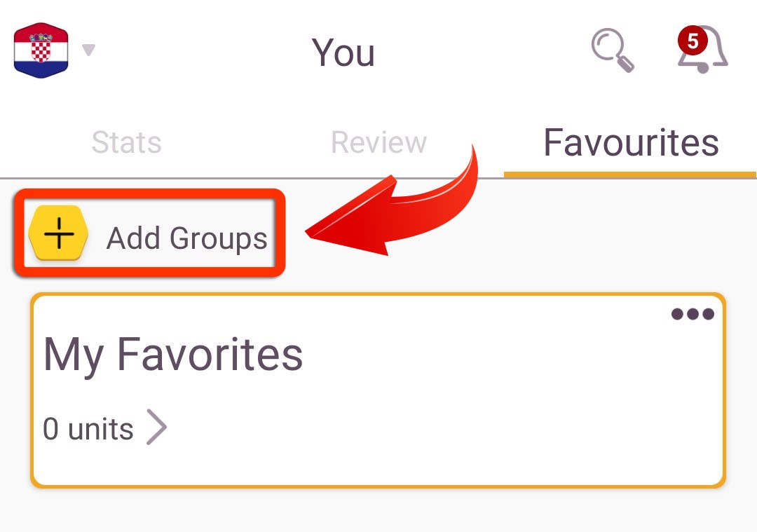Expand units with the right chevron arrow
Image resolution: width=757 pixels, height=532 pixels.
coord(156,427)
